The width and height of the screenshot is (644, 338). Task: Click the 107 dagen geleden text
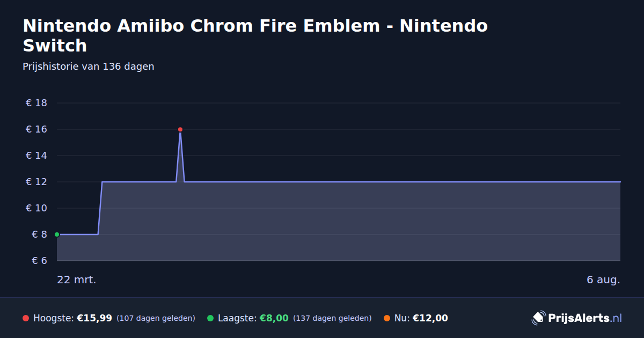156,318
